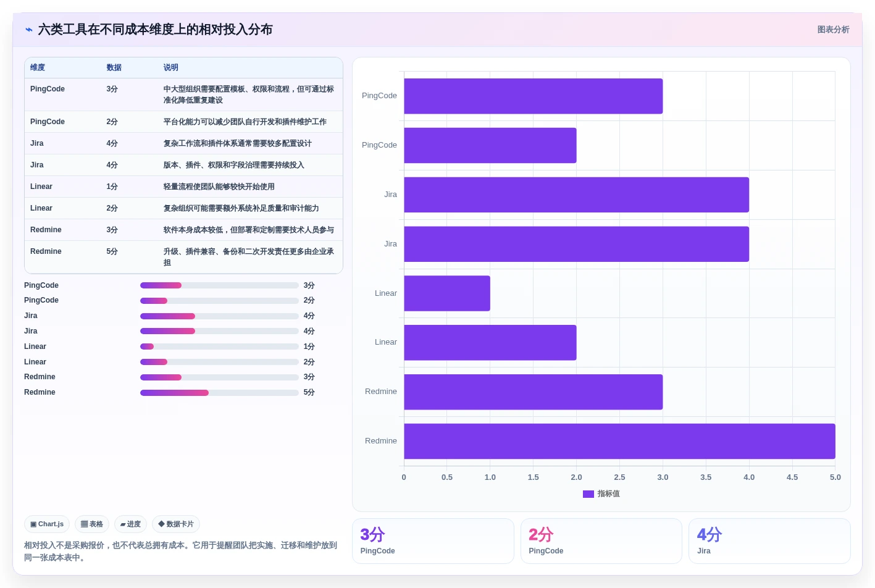Open the 2分 PingCode data card
Image resolution: width=875 pixels, height=588 pixels.
coord(601,541)
